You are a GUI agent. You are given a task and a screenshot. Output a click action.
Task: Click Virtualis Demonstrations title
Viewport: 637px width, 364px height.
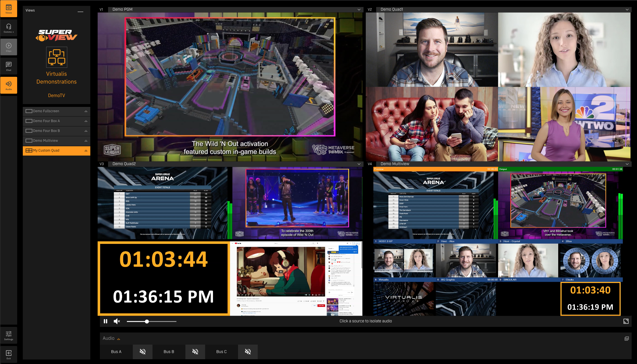point(57,78)
